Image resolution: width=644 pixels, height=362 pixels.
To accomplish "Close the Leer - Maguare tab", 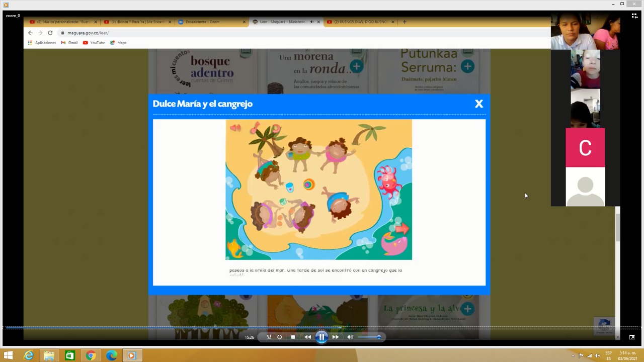I will point(318,22).
